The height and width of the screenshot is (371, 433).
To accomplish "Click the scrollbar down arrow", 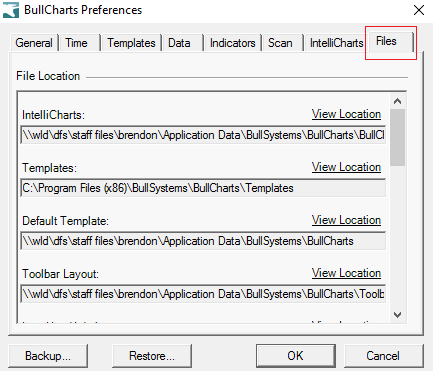I will pyautogui.click(x=397, y=314).
